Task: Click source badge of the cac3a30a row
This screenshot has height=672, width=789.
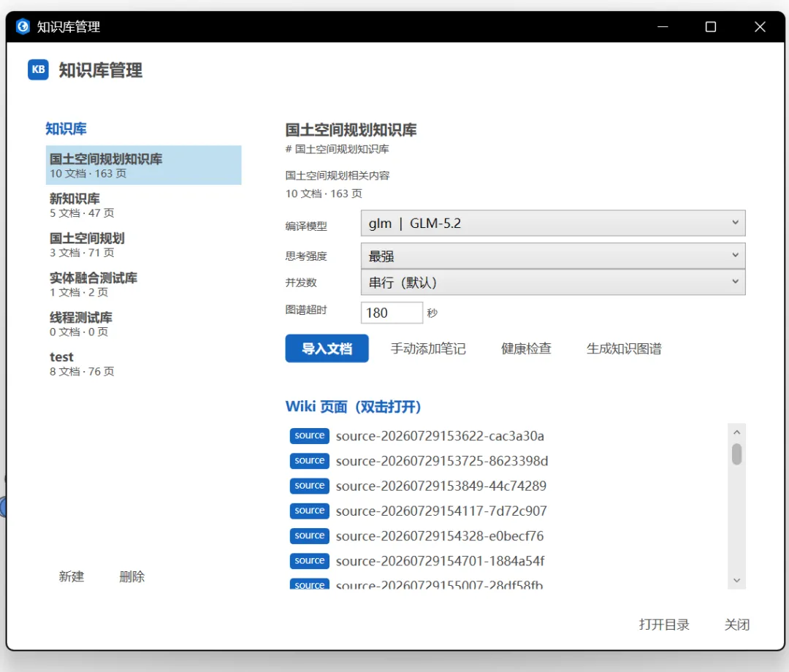Action: pos(310,435)
